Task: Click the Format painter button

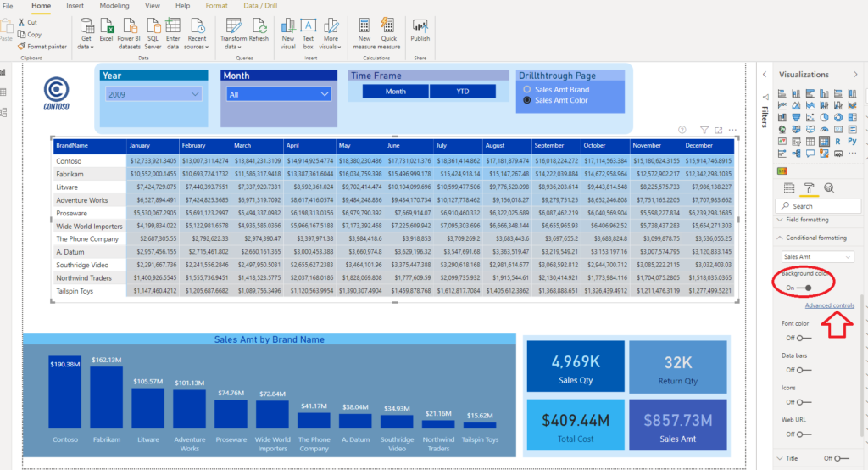Action: click(x=42, y=47)
